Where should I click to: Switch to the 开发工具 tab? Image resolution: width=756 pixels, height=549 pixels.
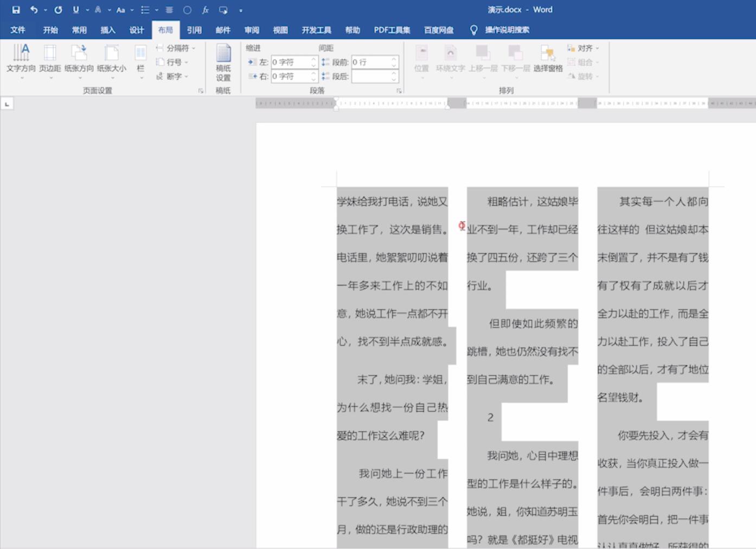click(x=316, y=30)
